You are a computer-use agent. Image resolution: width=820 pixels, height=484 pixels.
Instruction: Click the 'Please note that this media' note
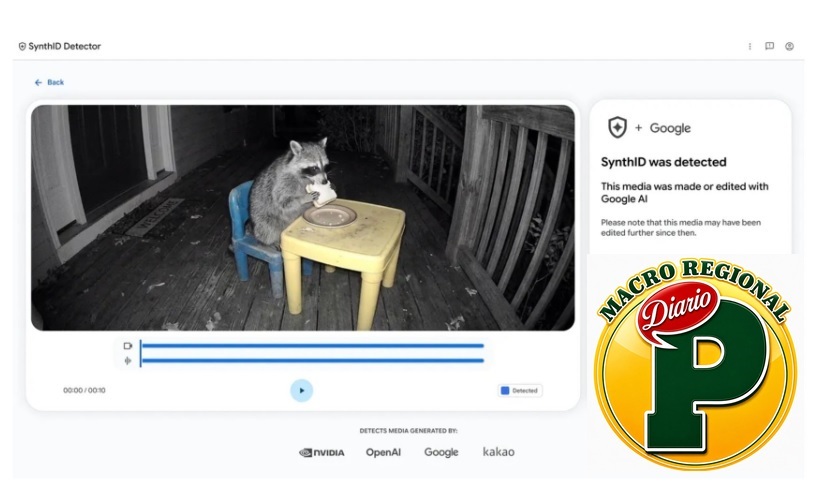(680, 227)
